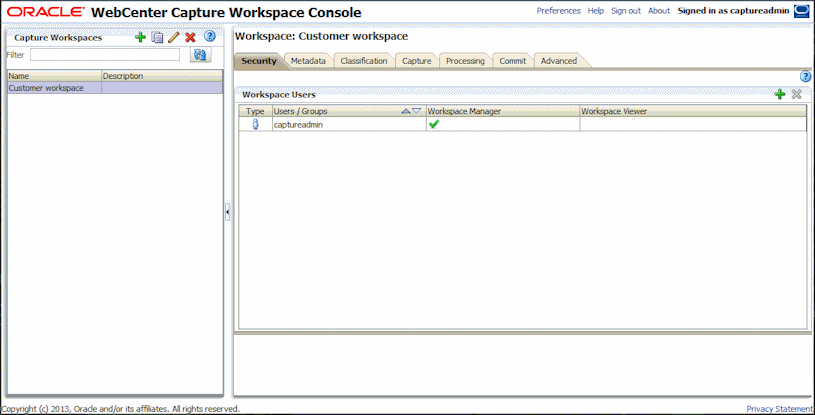Delete workspace with the red X icon
This screenshot has height=415, width=815.
tap(190, 37)
